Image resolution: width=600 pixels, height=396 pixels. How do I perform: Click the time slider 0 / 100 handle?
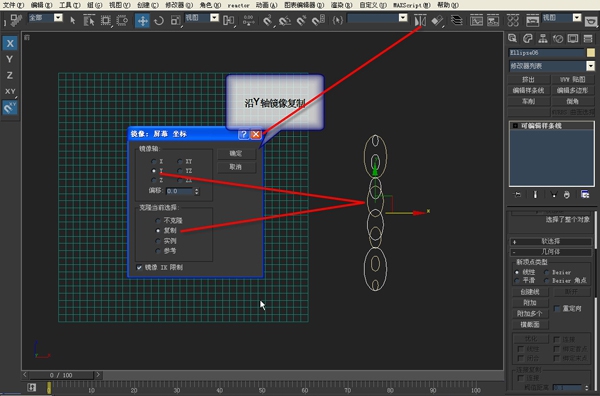click(61, 375)
